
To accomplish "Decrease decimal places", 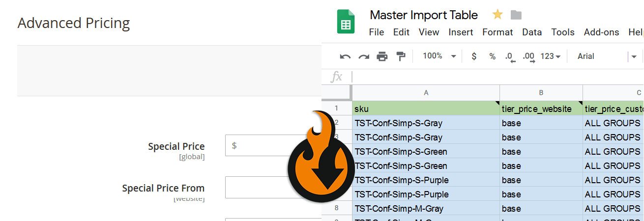I will point(510,57).
